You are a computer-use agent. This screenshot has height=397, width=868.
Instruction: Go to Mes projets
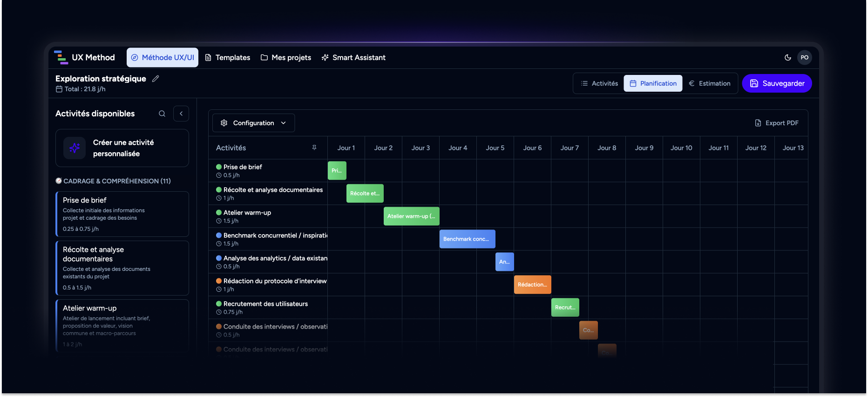coord(286,58)
